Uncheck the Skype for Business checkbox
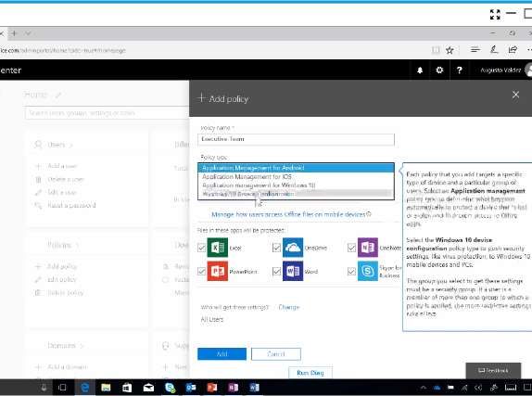 (351, 271)
